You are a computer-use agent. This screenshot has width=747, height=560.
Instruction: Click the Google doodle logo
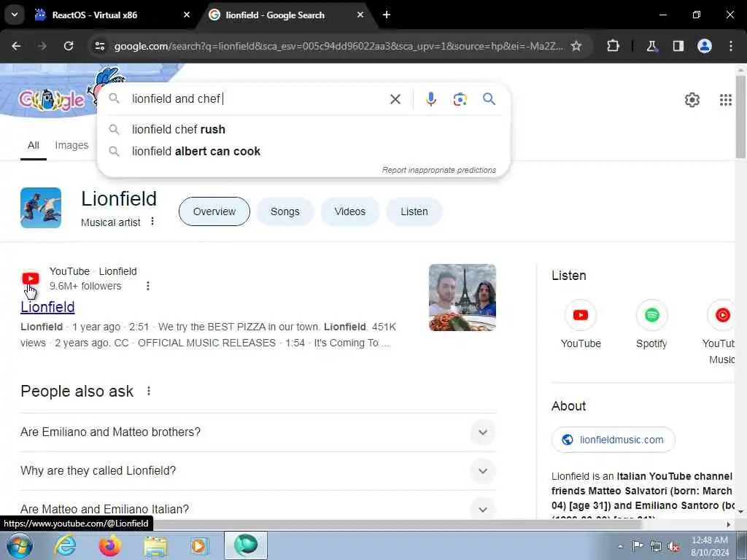(52, 100)
